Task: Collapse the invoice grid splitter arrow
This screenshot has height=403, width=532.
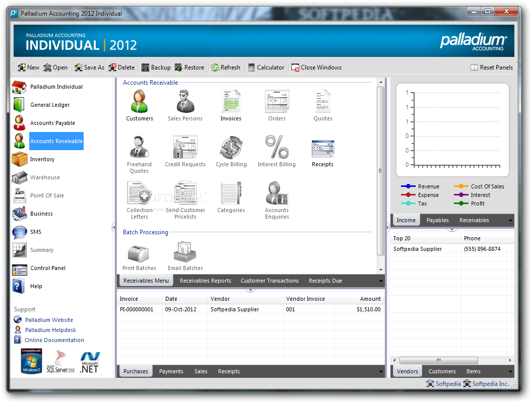Action: click(x=250, y=290)
